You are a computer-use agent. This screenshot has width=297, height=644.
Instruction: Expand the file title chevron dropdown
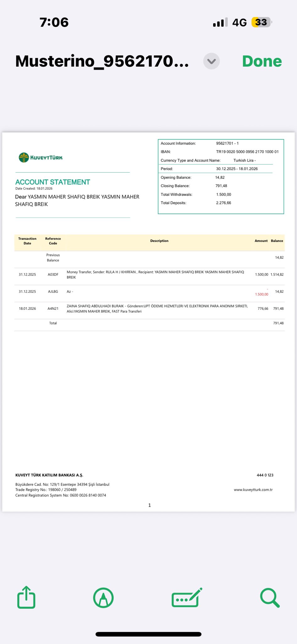(x=211, y=61)
